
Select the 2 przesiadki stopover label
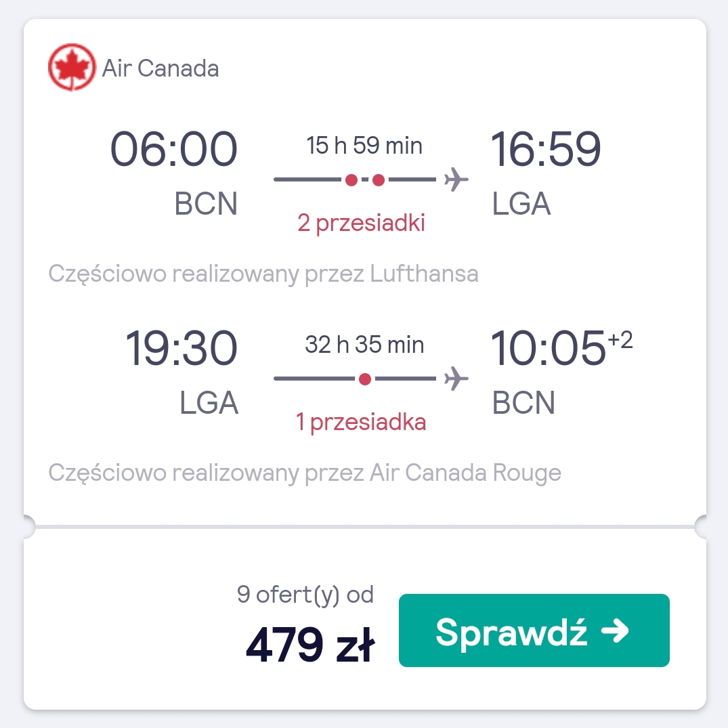[361, 223]
